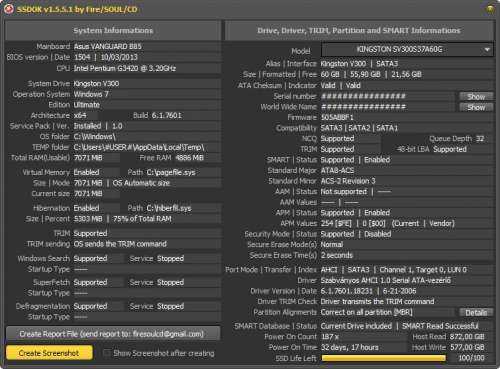Click the Mainboard value Asus VANGUARD B85
This screenshot has width=500, height=369.
click(x=107, y=46)
